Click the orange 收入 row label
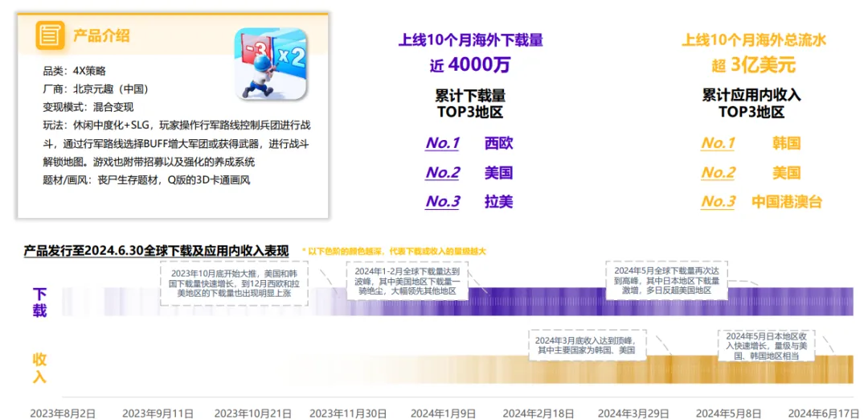Image resolution: width=868 pixels, height=420 pixels. point(39,368)
